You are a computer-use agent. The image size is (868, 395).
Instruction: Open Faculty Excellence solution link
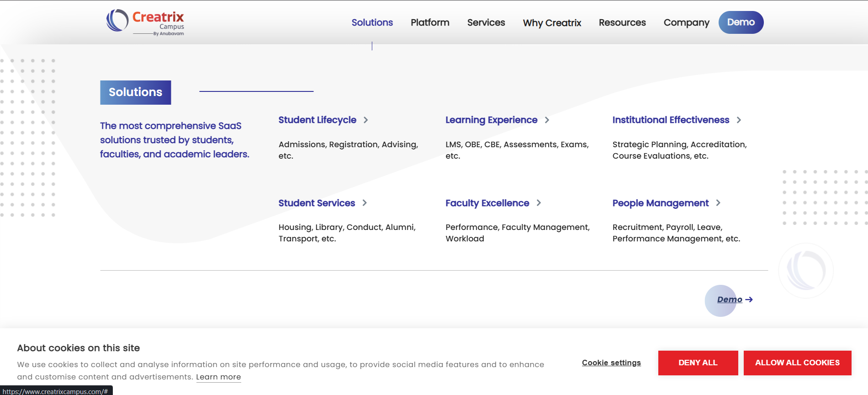(487, 203)
